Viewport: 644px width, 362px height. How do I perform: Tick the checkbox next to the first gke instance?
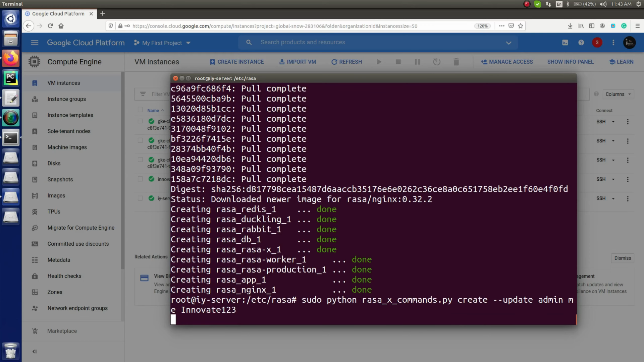140,121
